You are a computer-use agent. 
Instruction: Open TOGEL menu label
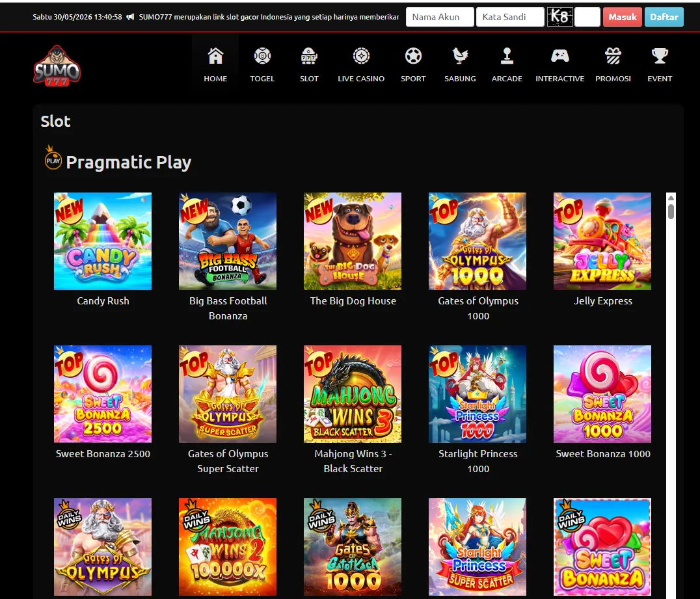(262, 79)
